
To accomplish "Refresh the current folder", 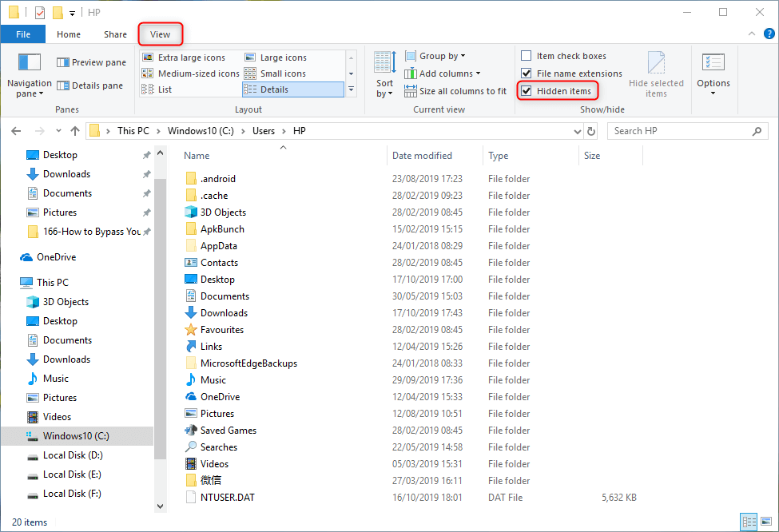I will (x=591, y=132).
